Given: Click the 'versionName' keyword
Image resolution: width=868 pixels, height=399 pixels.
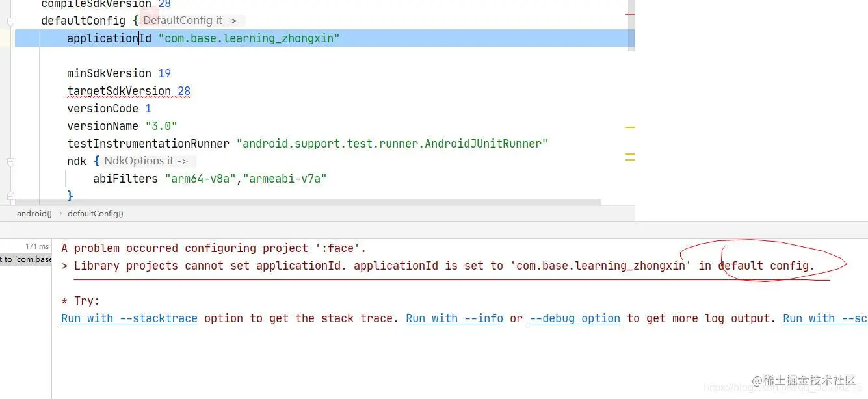Looking at the screenshot, I should click(x=103, y=126).
